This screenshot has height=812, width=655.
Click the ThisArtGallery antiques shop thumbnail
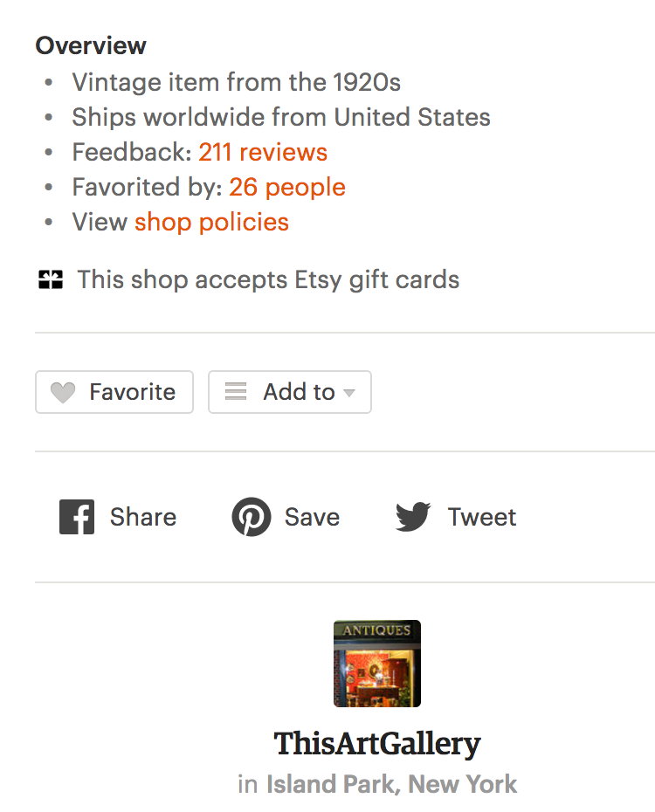pyautogui.click(x=377, y=664)
